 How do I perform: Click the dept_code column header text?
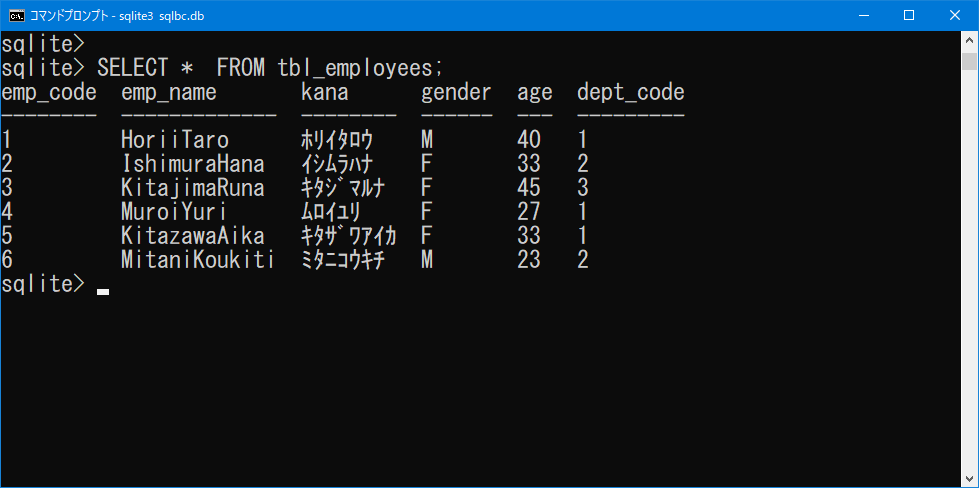click(631, 93)
